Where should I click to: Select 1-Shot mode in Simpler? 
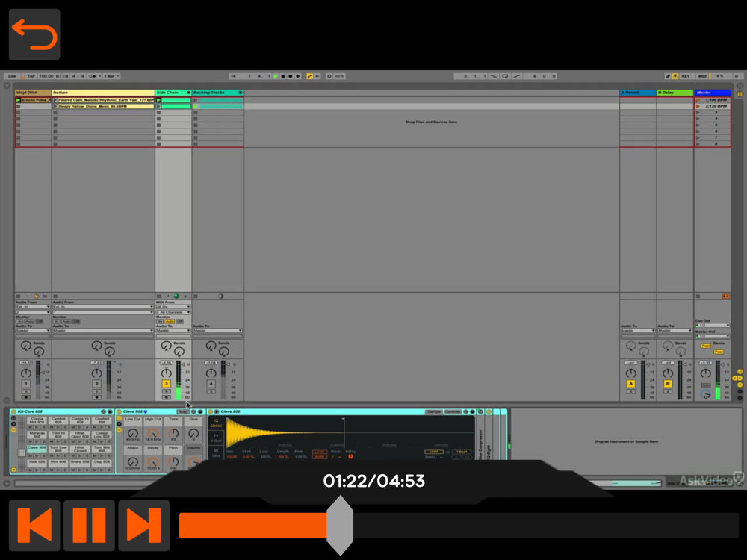point(216,438)
